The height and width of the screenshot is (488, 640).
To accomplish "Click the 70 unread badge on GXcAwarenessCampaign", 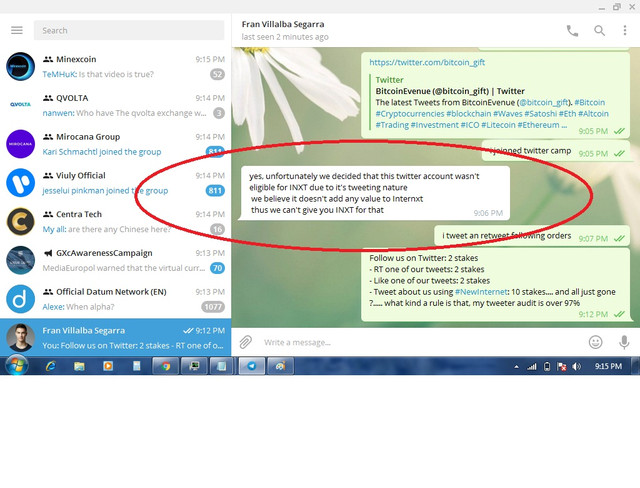I will click(x=218, y=268).
